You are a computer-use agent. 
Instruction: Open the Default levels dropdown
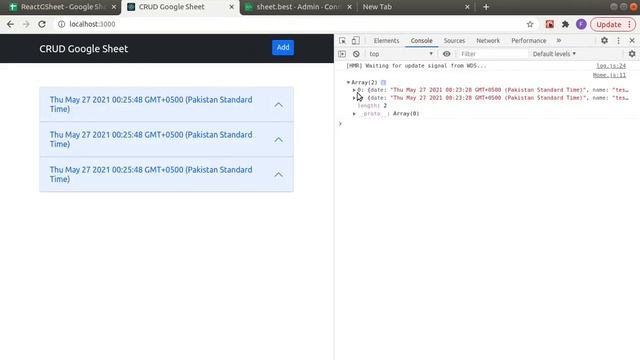pyautogui.click(x=554, y=54)
